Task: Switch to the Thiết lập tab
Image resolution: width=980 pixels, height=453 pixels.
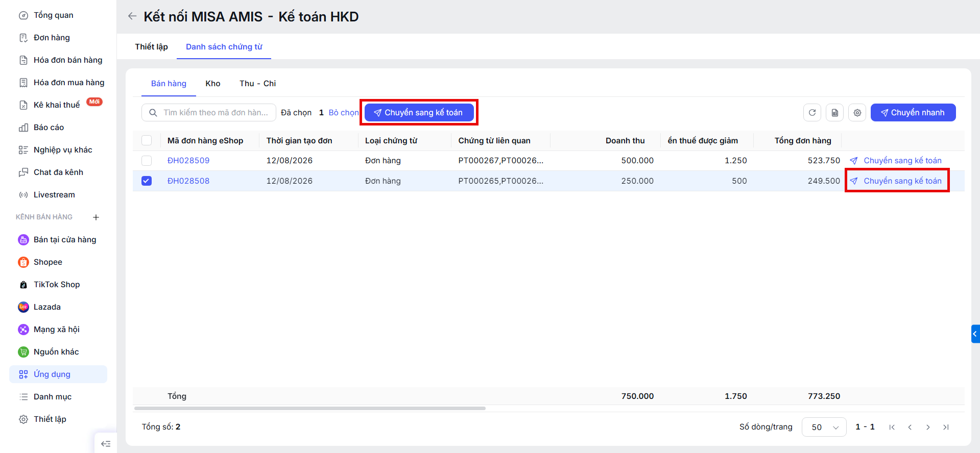Action: tap(151, 47)
